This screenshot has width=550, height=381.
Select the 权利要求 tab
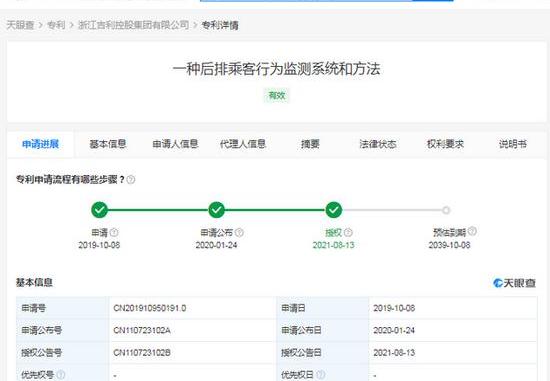click(x=445, y=144)
